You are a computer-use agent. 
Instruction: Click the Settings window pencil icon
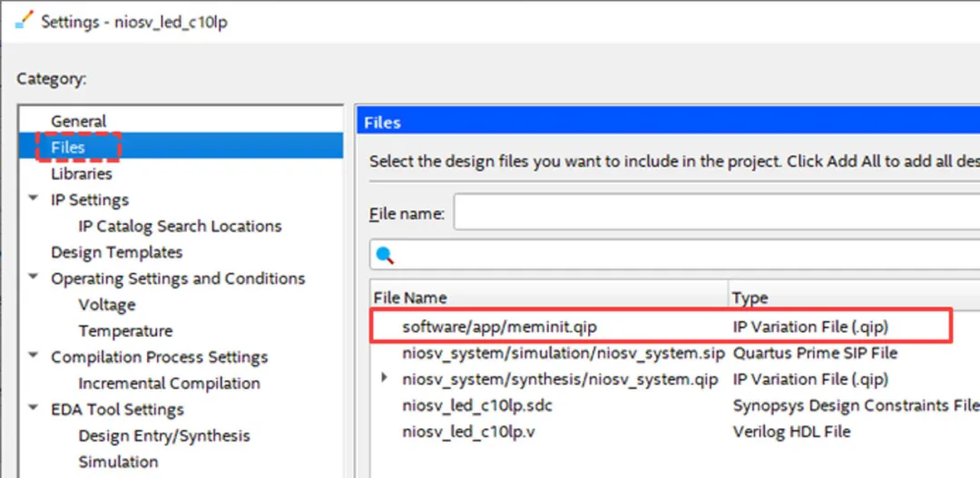pyautogui.click(x=24, y=21)
